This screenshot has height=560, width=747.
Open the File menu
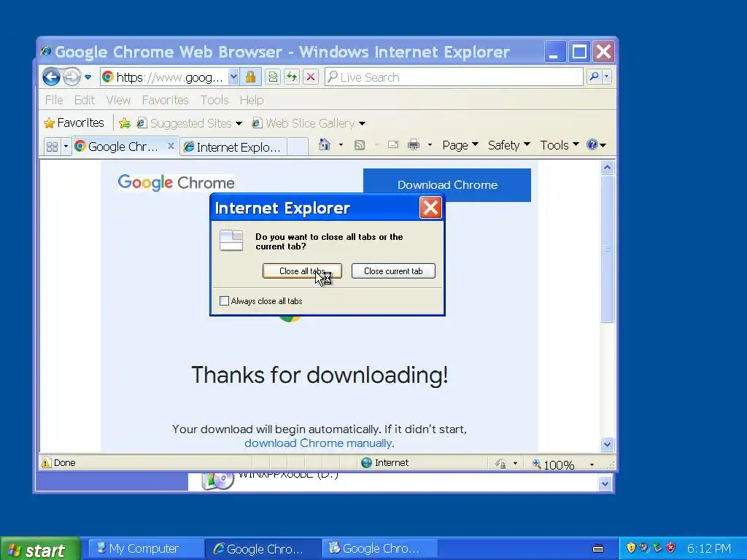tap(54, 100)
